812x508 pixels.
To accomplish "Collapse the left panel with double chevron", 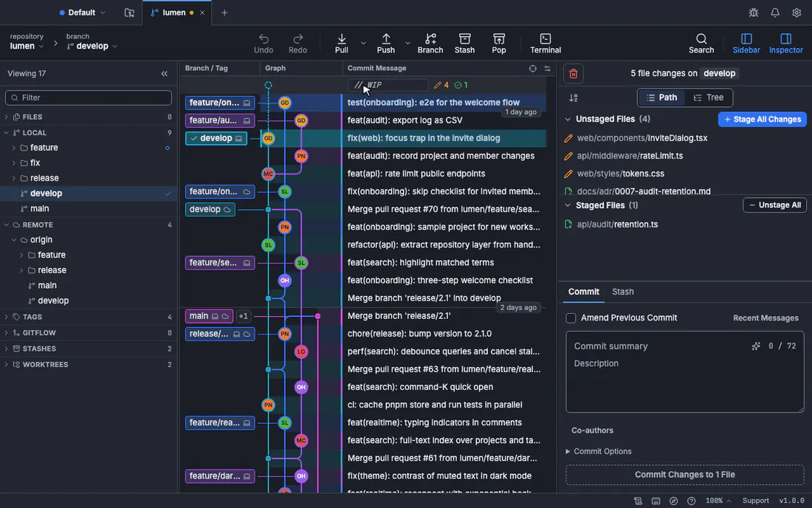I will coord(164,74).
